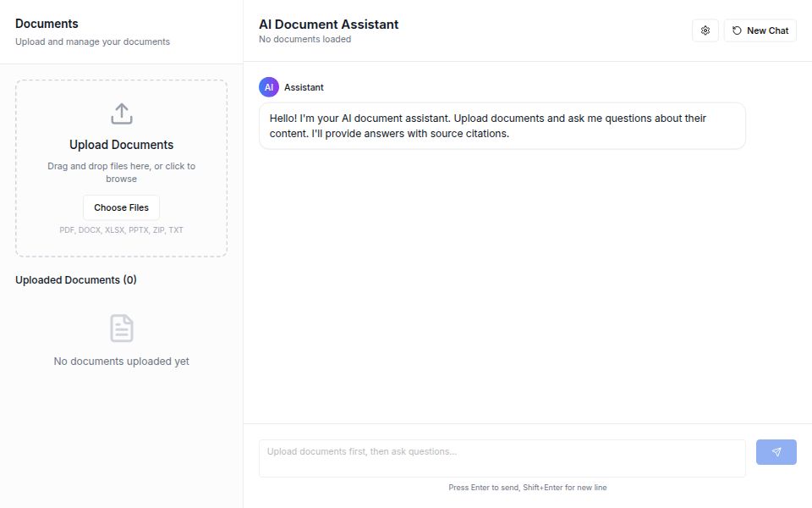The image size is (812, 508).
Task: Click the AI Document Assistant title
Action: click(328, 24)
